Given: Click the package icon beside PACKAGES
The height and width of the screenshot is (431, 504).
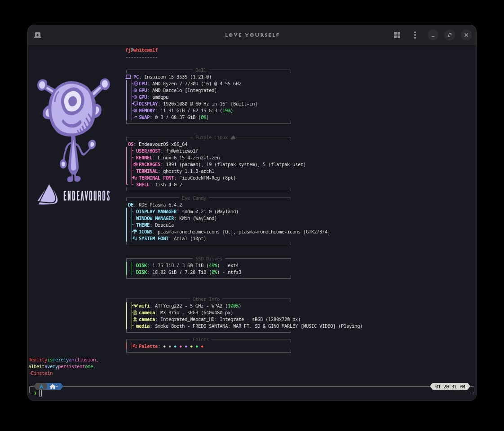Looking at the screenshot, I should point(136,164).
